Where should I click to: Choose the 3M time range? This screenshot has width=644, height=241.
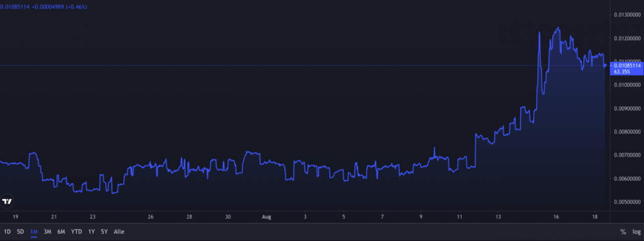tap(48, 232)
